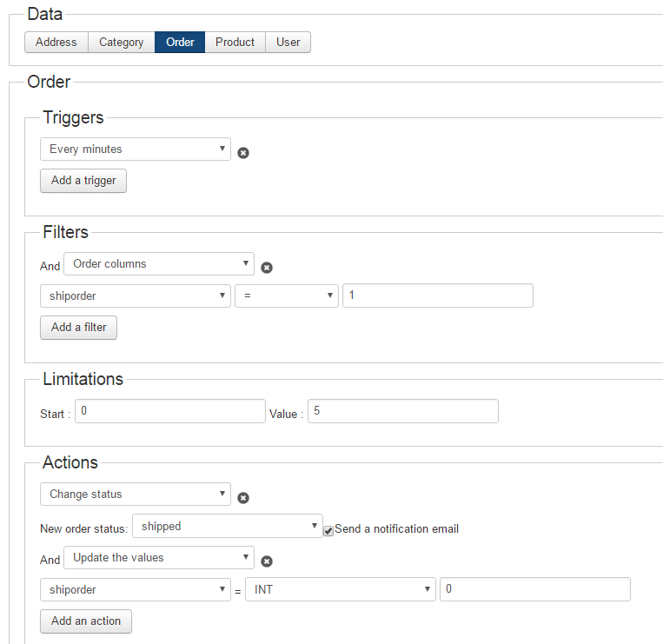This screenshot has width=663, height=644.
Task: Open the Every minutes trigger dropdown
Action: pyautogui.click(x=136, y=149)
